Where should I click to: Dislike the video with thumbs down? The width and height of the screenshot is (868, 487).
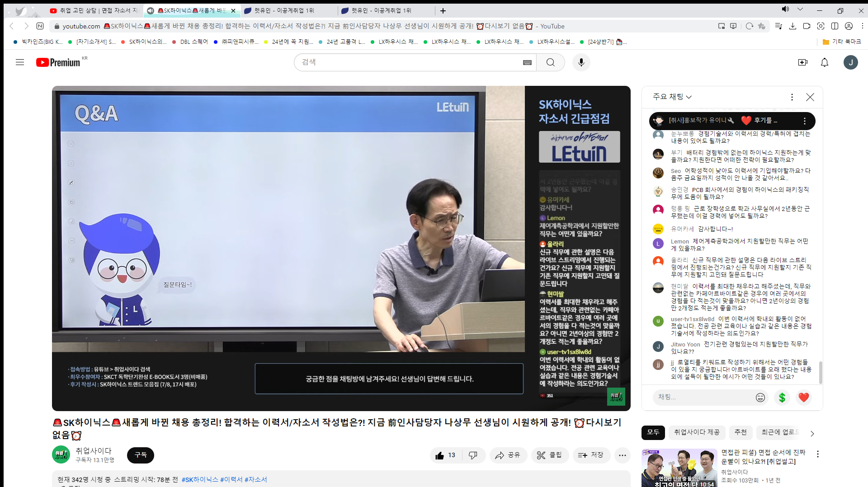click(x=473, y=455)
